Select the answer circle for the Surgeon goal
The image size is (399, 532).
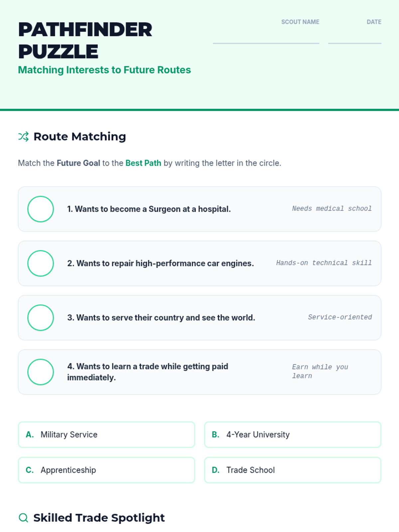[41, 209]
